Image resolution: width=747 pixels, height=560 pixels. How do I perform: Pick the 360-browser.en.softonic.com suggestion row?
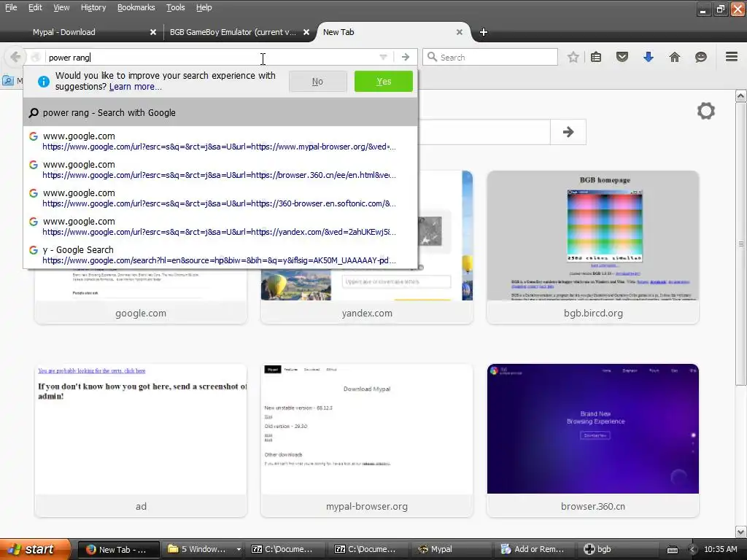pos(220,198)
